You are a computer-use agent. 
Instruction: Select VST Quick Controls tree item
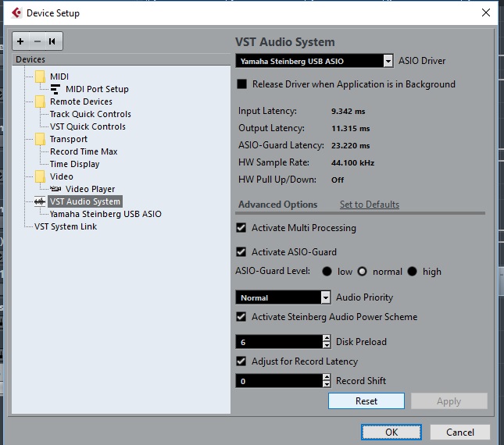[88, 126]
